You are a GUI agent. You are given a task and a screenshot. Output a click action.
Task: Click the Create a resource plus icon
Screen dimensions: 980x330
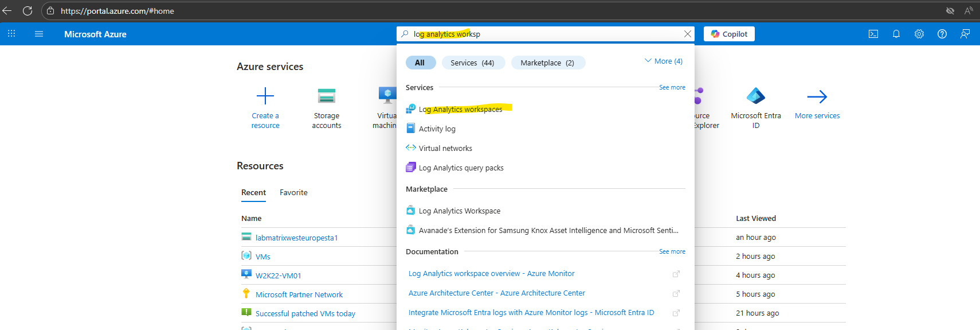(265, 95)
